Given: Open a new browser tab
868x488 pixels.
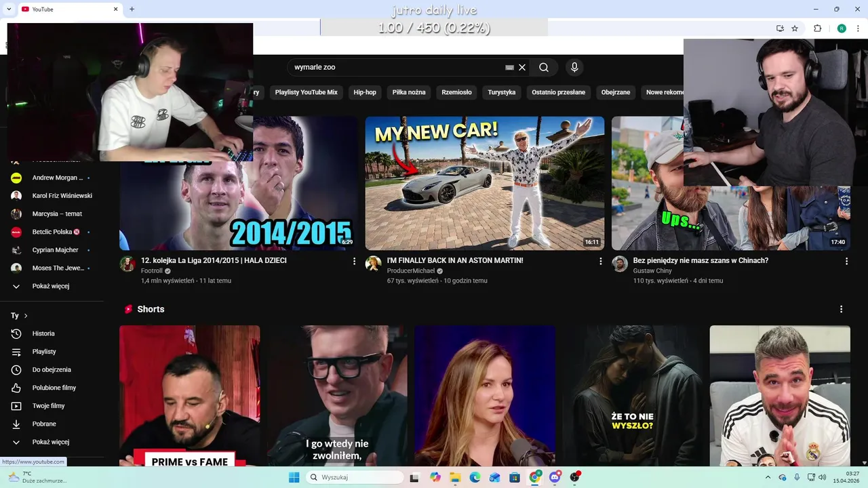Looking at the screenshot, I should pos(132,9).
